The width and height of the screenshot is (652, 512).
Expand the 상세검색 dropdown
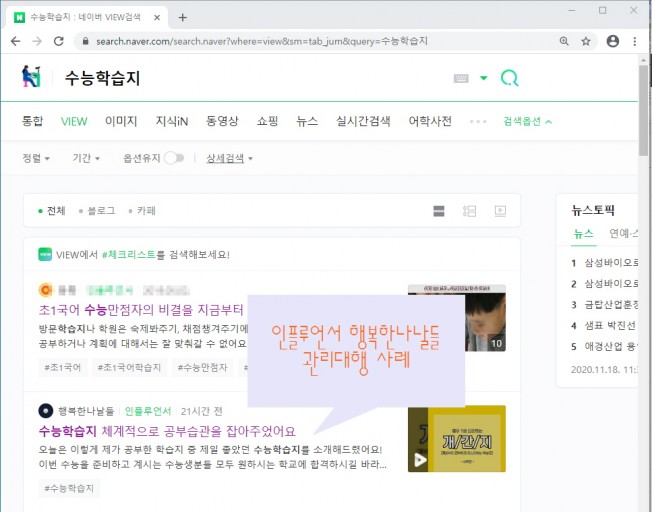pos(230,158)
